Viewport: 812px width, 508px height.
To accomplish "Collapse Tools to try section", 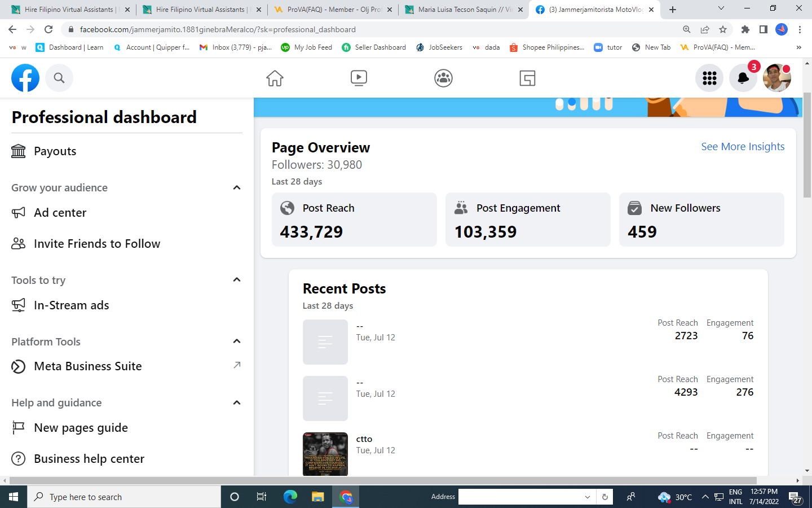I will point(237,279).
